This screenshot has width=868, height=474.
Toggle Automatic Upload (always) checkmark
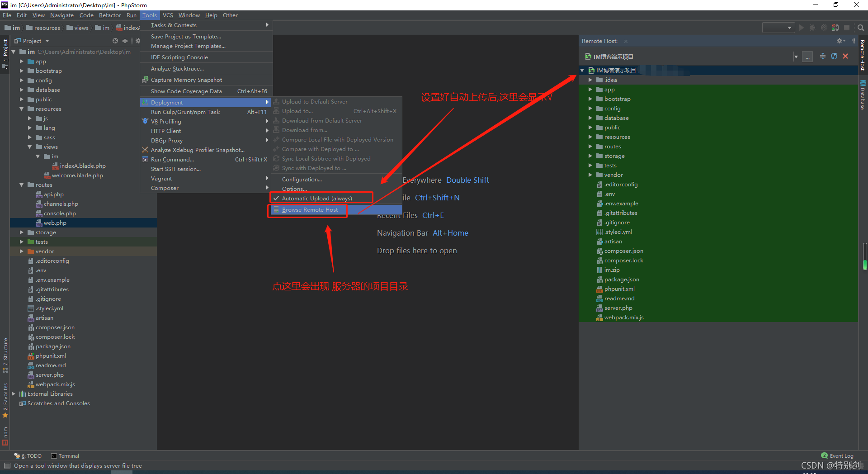pyautogui.click(x=276, y=198)
